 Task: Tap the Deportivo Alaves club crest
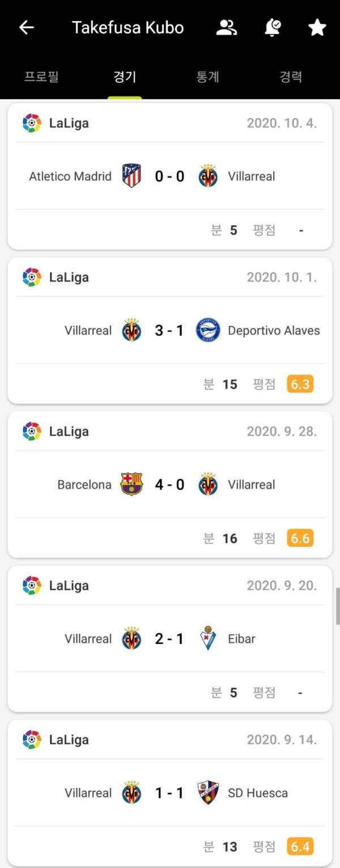click(x=208, y=330)
